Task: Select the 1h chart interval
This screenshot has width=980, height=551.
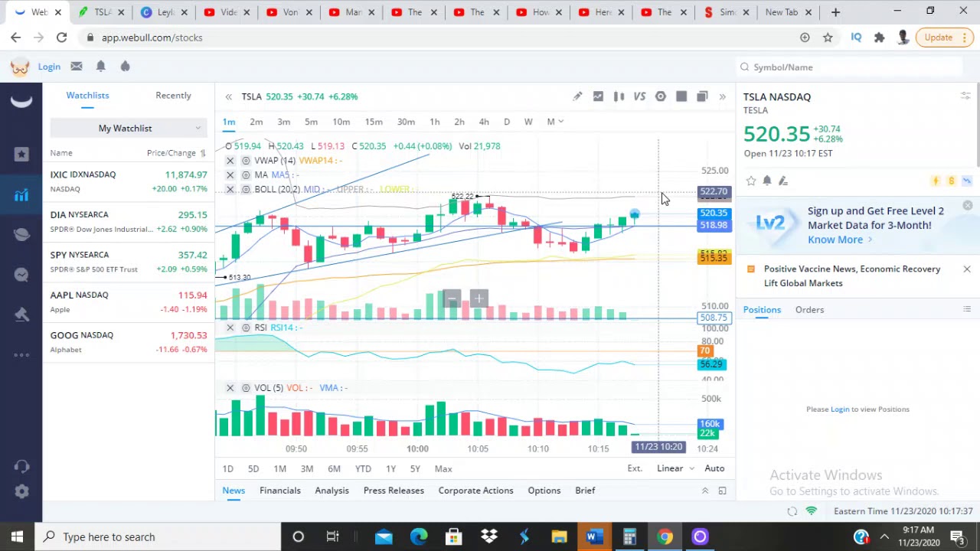Action: (x=434, y=122)
